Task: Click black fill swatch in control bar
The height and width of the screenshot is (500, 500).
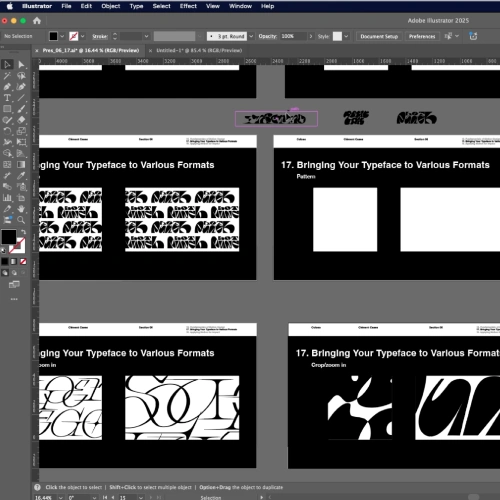Action: [x=53, y=36]
